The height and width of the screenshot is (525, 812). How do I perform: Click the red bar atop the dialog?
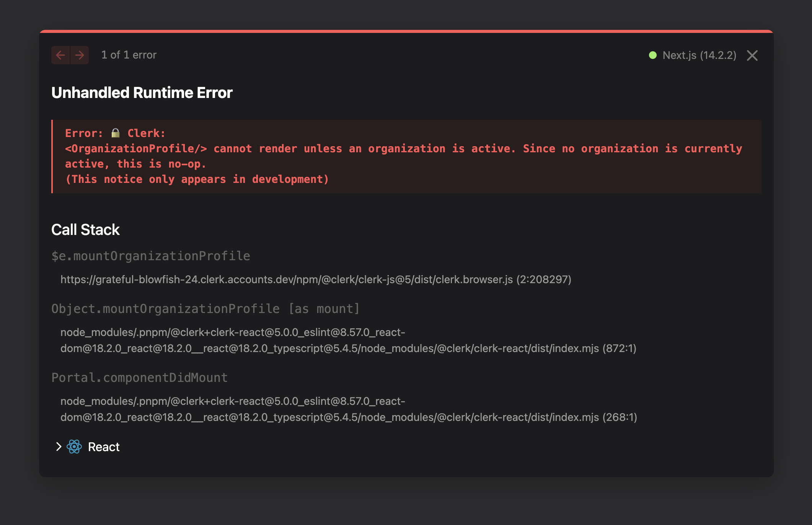click(406, 31)
